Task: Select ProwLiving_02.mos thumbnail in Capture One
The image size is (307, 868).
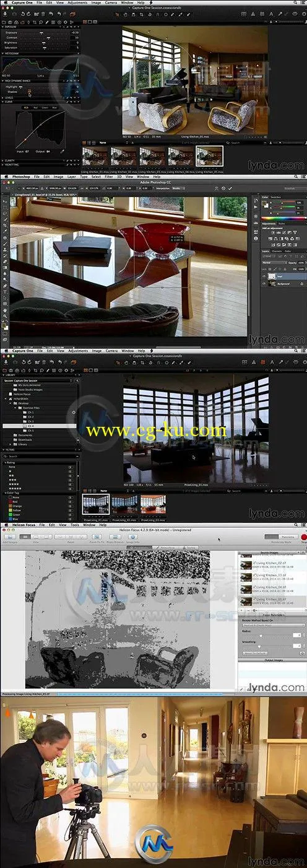Action: pyautogui.click(x=124, y=504)
